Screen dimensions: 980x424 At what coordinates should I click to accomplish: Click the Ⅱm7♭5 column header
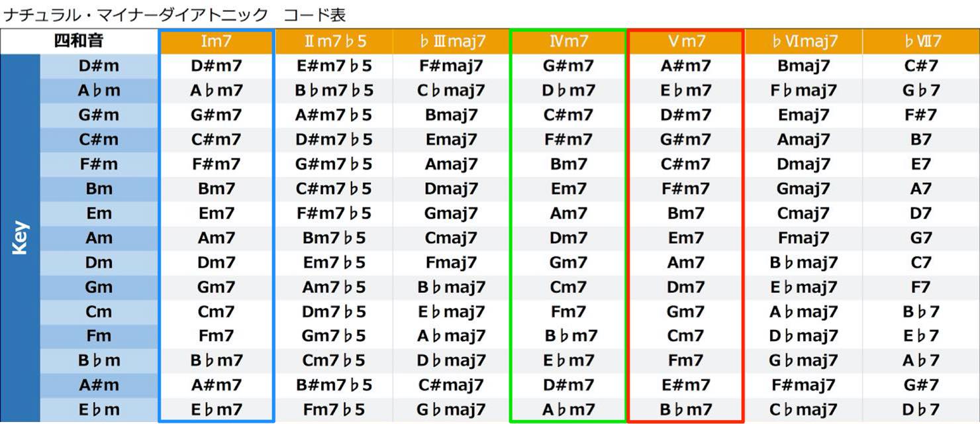(x=334, y=42)
